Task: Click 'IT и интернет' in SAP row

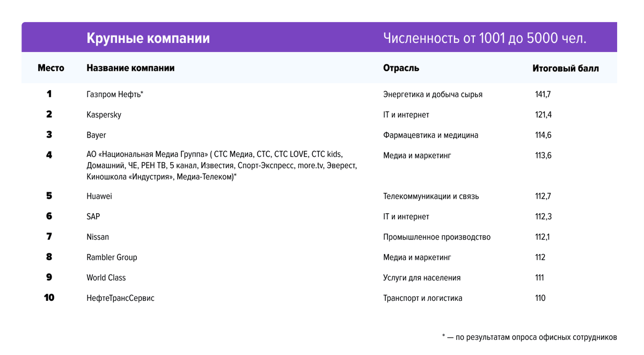Action: [406, 216]
